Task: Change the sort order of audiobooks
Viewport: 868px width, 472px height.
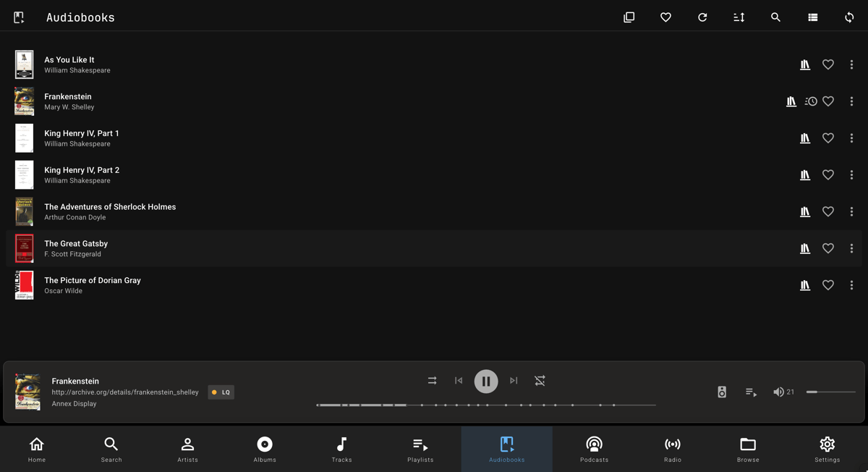Action: click(739, 17)
